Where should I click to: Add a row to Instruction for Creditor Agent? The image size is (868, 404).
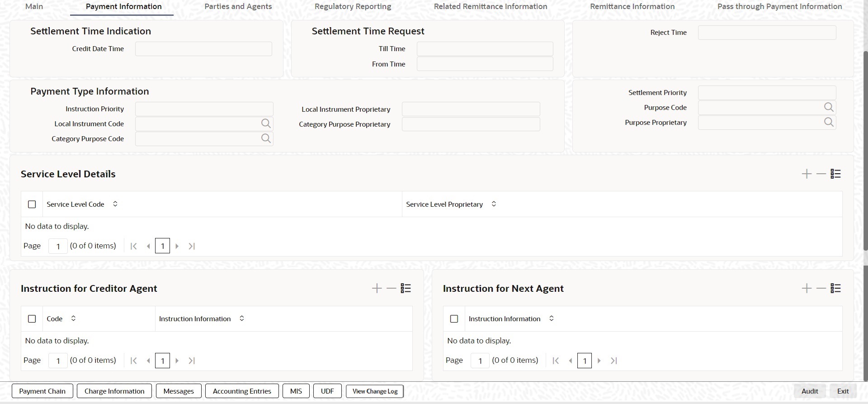tap(377, 288)
